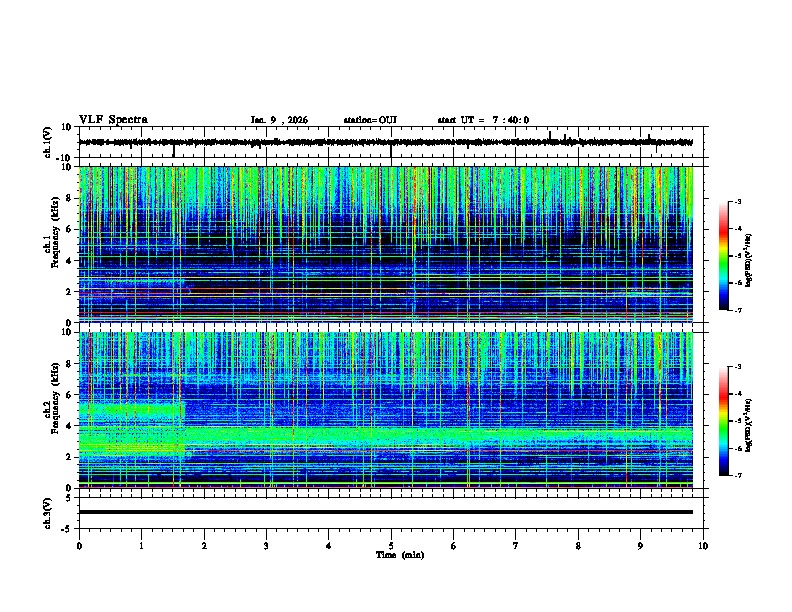Click time axis tick label "0"
This screenshot has width=792, height=612.
click(79, 546)
